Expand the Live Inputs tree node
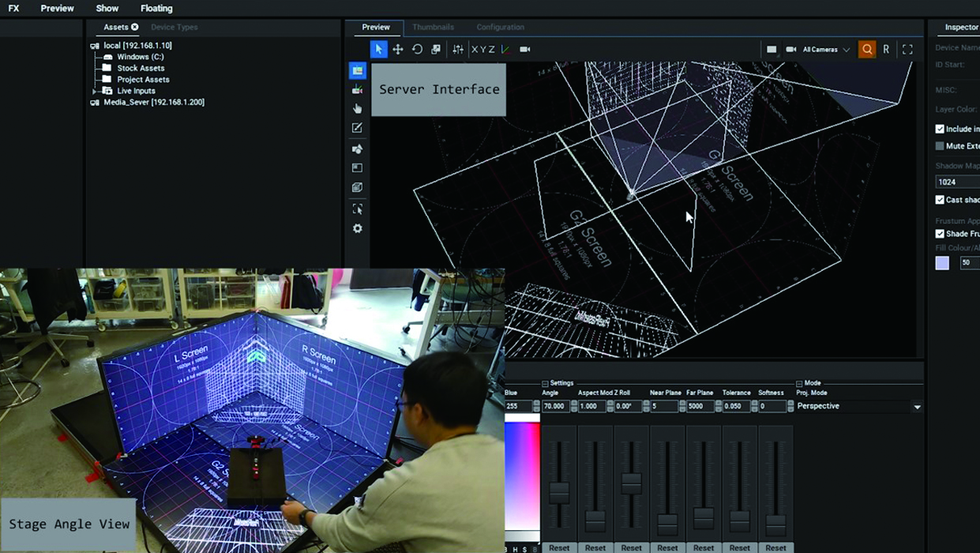The width and height of the screenshot is (980, 553). click(x=95, y=91)
